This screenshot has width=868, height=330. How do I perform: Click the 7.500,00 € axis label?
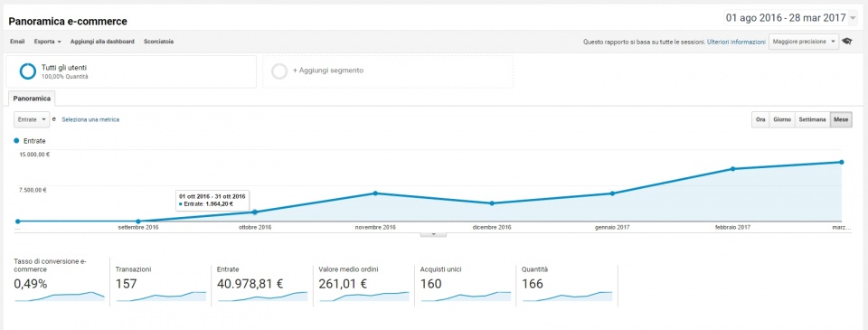pos(33,190)
